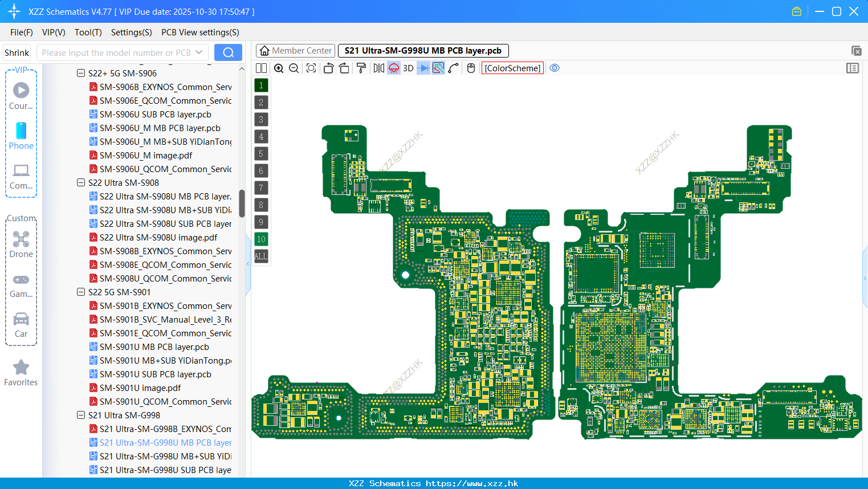
Task: Open S21 Ultra-SM-G998U SUB PCB layer file
Action: pyautogui.click(x=165, y=470)
